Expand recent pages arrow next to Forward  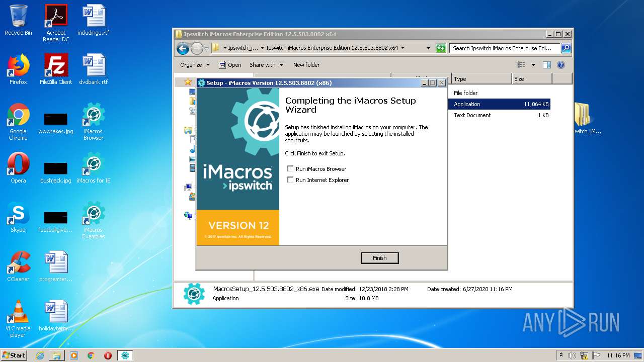(x=206, y=49)
